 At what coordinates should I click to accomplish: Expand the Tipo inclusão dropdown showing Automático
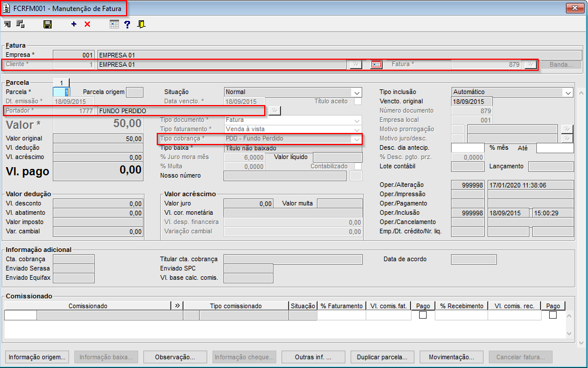568,92
